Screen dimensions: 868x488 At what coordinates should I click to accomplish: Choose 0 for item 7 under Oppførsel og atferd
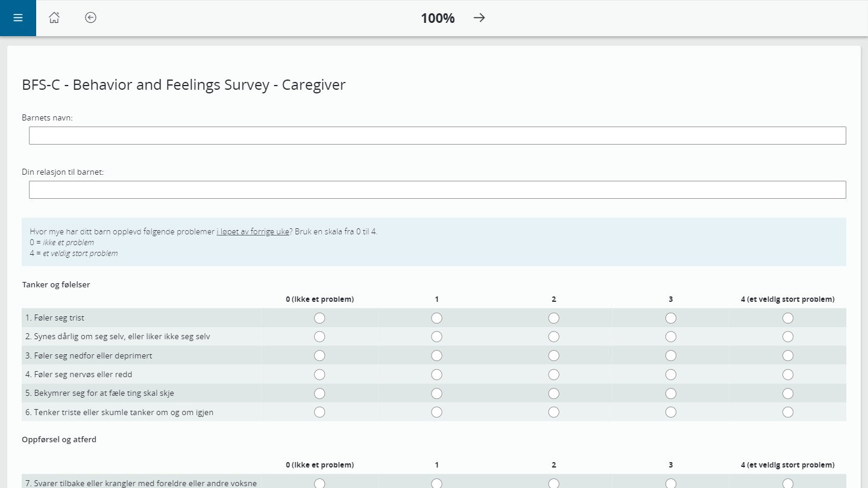(319, 483)
